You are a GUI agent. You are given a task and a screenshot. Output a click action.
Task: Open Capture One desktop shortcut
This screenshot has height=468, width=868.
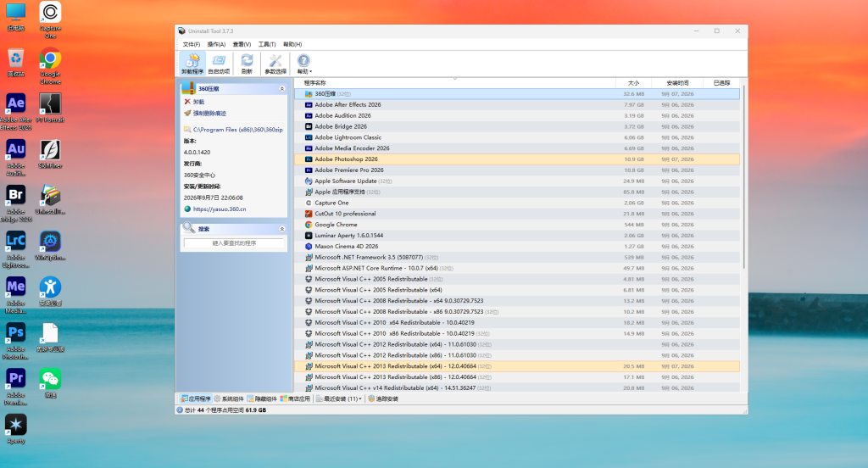[x=50, y=19]
